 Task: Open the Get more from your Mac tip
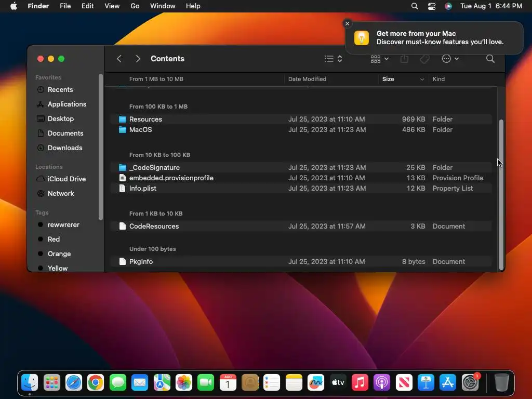434,37
